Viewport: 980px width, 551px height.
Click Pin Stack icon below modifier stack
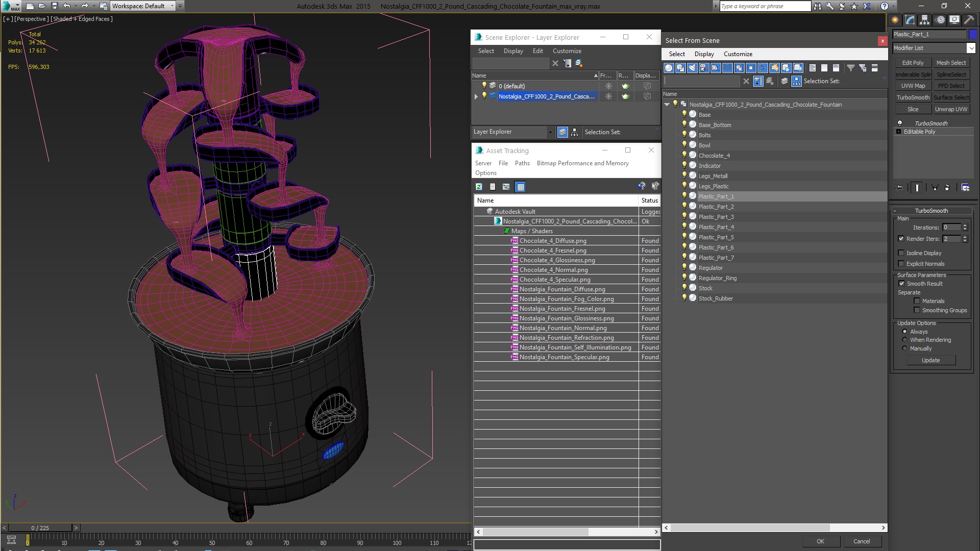[899, 187]
